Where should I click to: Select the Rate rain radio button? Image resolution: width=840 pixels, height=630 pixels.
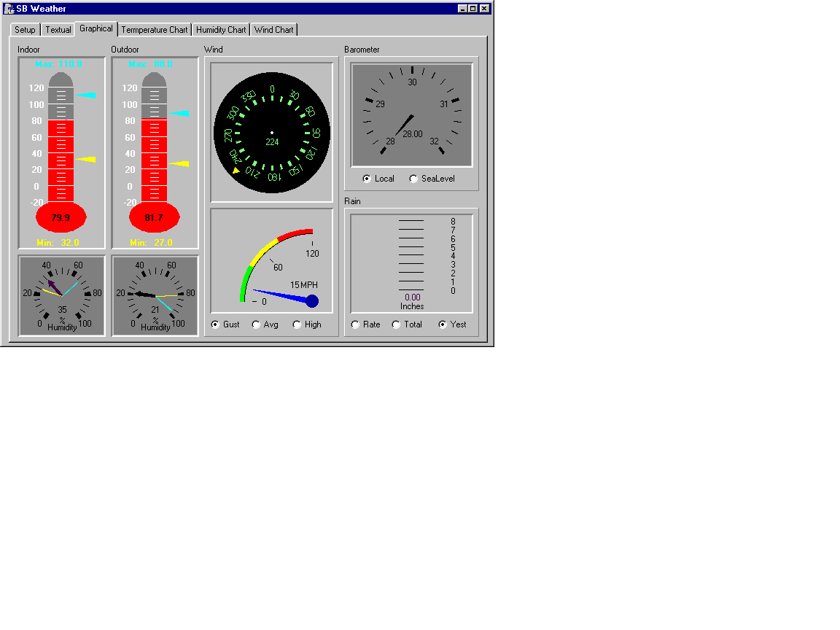(x=356, y=324)
